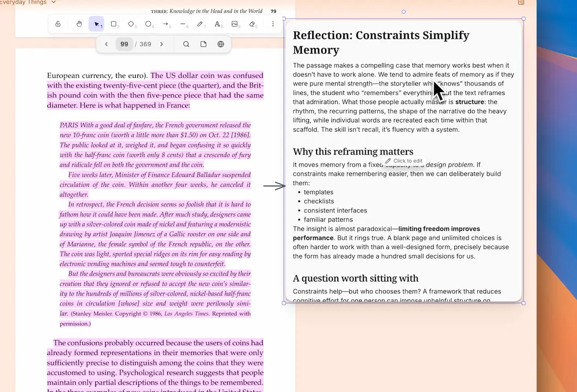Viewport: 577px width, 392px height.
Task: Open the search magnifier in page bar
Action: pos(186,44)
